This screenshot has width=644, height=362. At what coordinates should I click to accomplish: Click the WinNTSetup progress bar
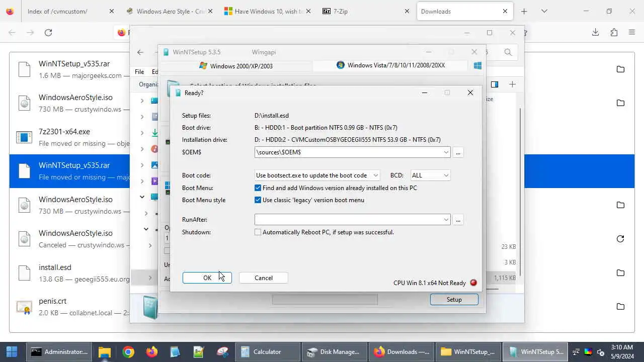click(x=325, y=300)
